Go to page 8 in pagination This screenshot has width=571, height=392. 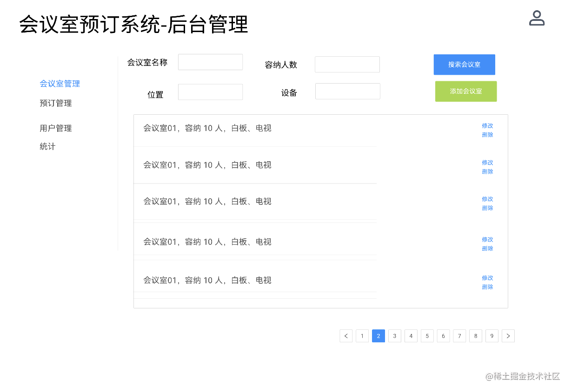tap(476, 336)
